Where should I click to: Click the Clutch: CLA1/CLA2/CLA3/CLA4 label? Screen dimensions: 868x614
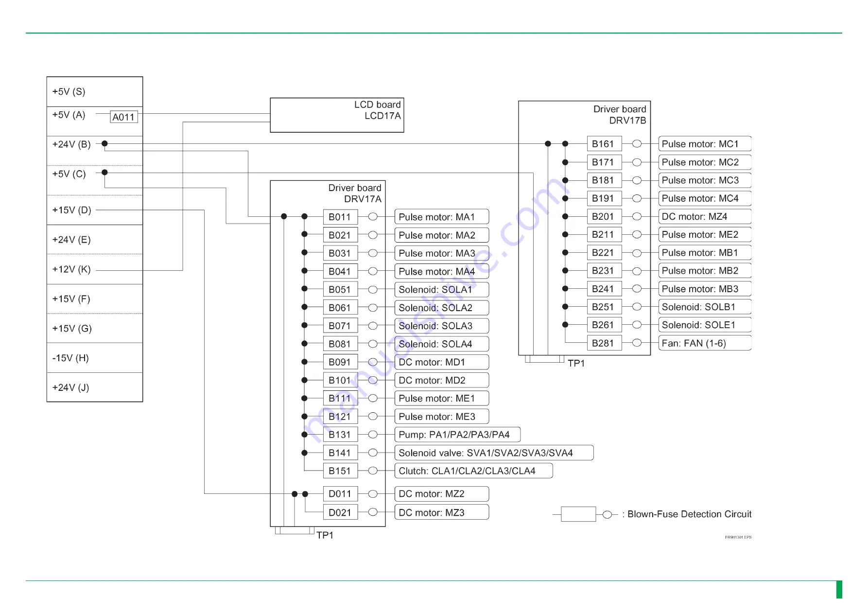tap(473, 471)
